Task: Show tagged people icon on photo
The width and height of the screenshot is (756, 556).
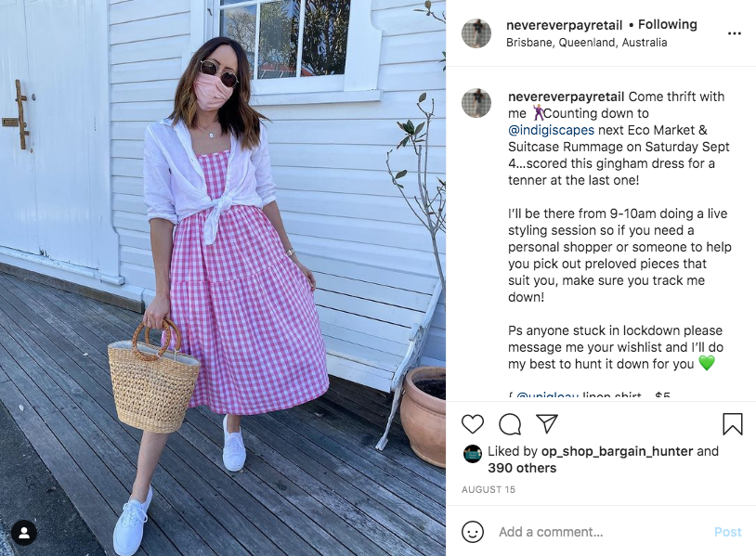Action: [x=24, y=533]
